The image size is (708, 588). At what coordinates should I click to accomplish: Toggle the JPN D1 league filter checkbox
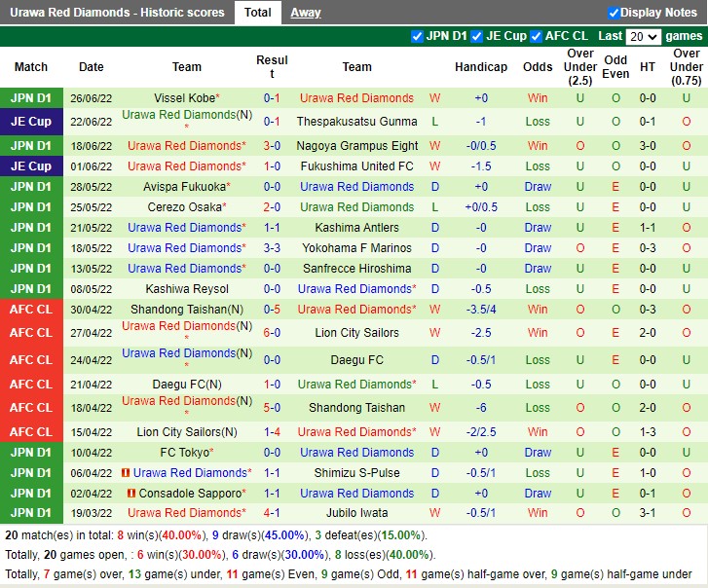pos(418,36)
